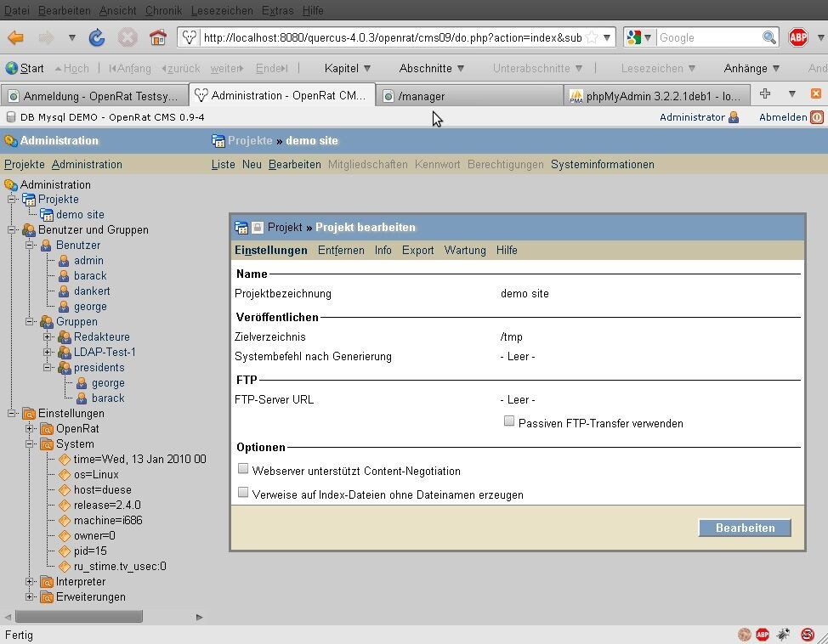
Task: Click the diamond icon next to host=duese
Action: [x=65, y=490]
